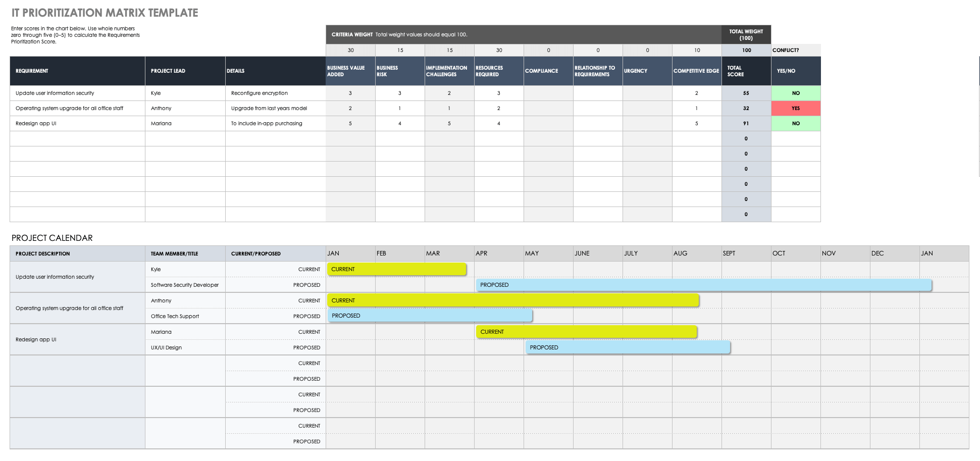Viewport: 980px width, 461px height.
Task: Select Office Tech Support's blue PROPOSED bar
Action: [430, 316]
